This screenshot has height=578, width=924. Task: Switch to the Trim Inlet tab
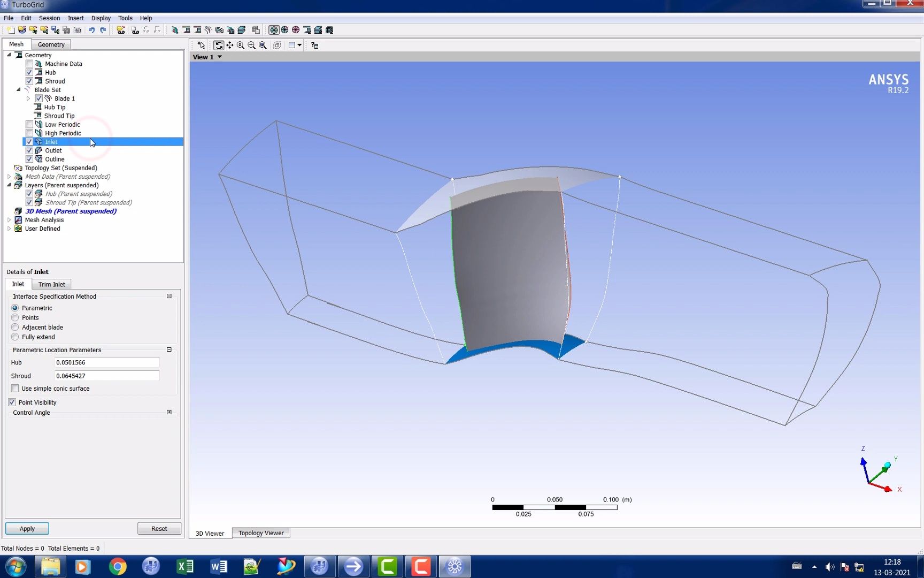click(x=51, y=284)
